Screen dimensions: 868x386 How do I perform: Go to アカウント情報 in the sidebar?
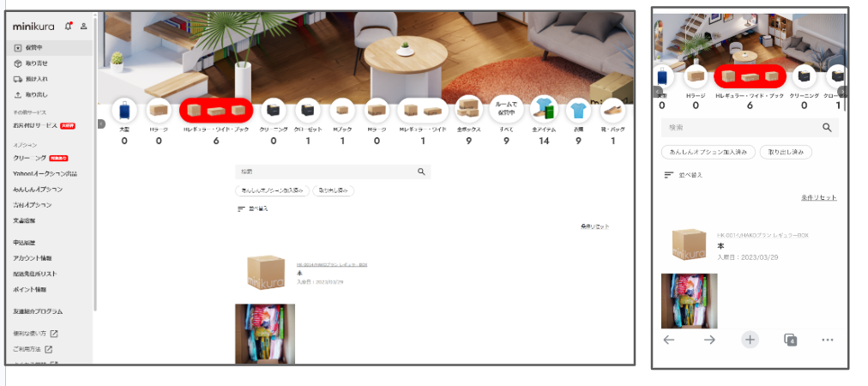point(33,258)
